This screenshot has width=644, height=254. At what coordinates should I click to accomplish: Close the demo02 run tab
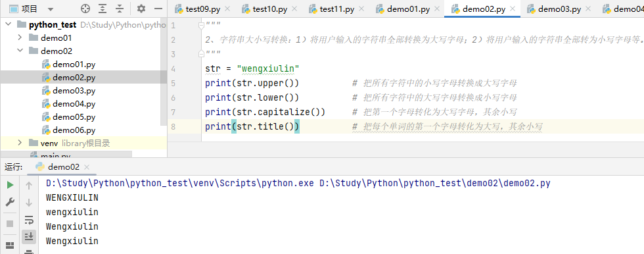pos(87,167)
